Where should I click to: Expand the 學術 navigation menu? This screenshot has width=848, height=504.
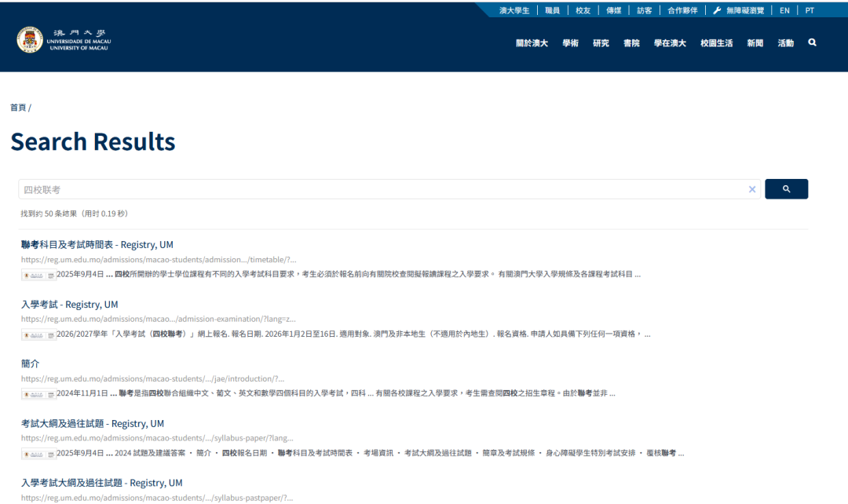pyautogui.click(x=570, y=43)
